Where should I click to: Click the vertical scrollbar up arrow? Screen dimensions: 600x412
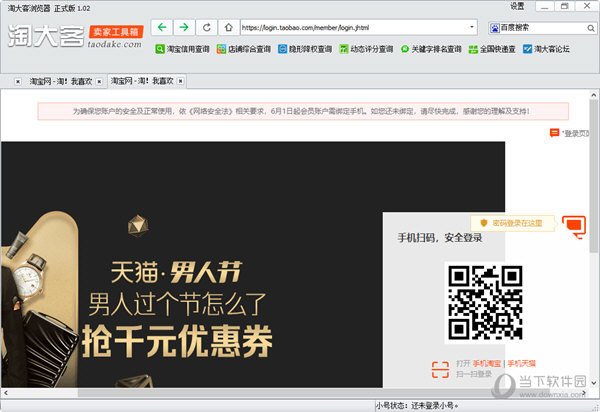click(x=593, y=94)
